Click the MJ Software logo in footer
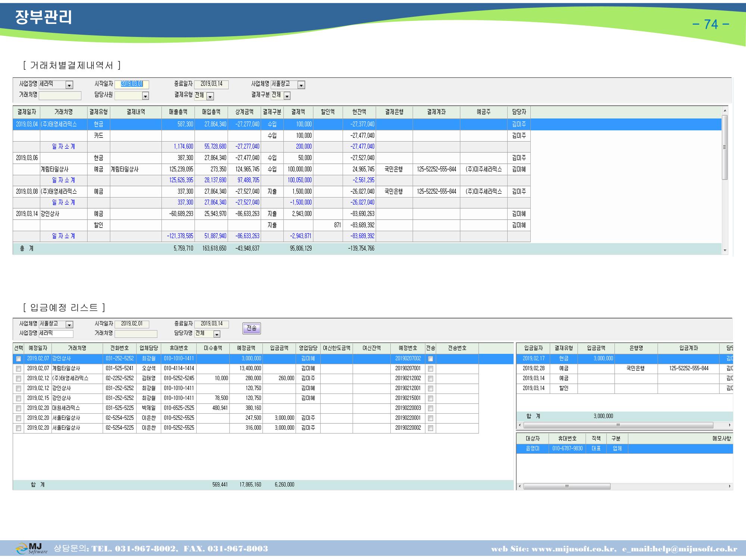746x560 pixels. [31, 548]
